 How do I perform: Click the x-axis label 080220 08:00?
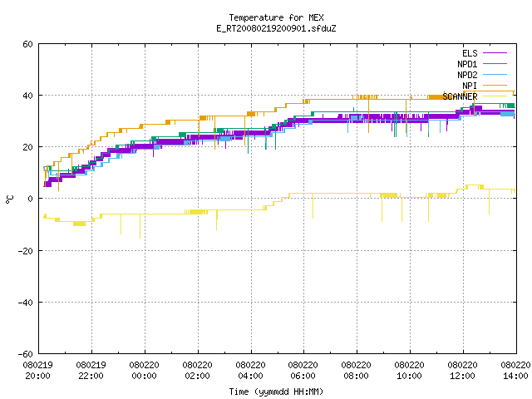pyautogui.click(x=357, y=371)
